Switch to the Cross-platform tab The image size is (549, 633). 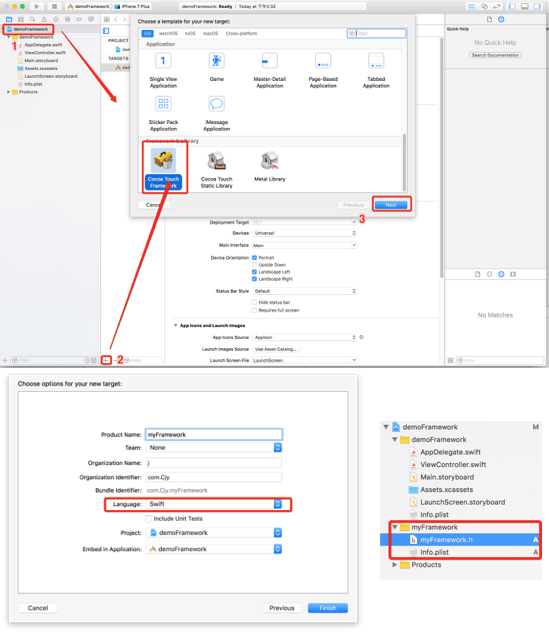241,34
